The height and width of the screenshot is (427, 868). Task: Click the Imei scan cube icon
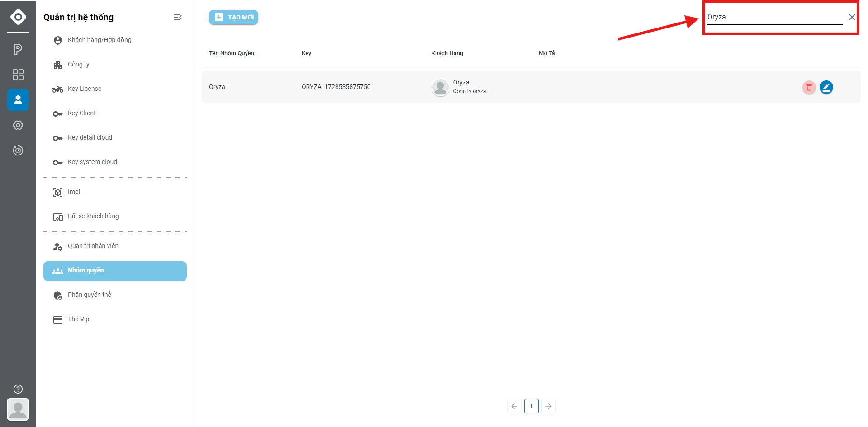coord(58,192)
